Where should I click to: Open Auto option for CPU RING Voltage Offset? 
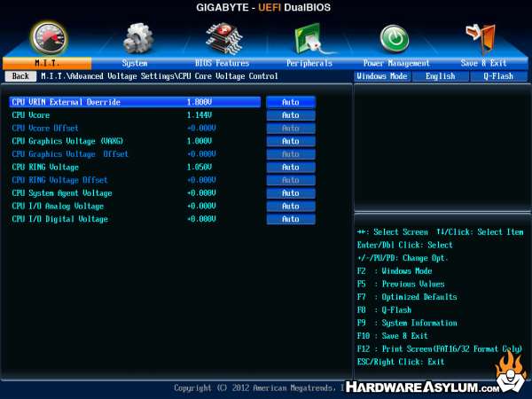click(291, 180)
